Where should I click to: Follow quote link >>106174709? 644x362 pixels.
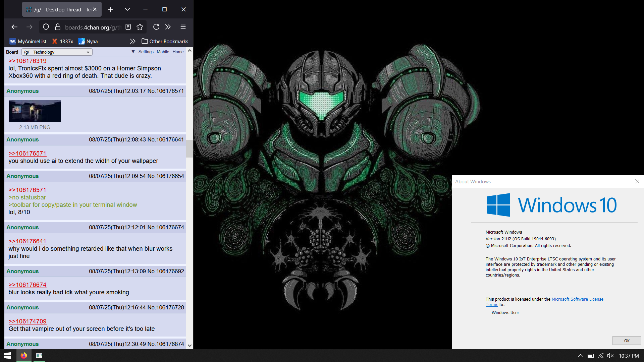[28, 321]
